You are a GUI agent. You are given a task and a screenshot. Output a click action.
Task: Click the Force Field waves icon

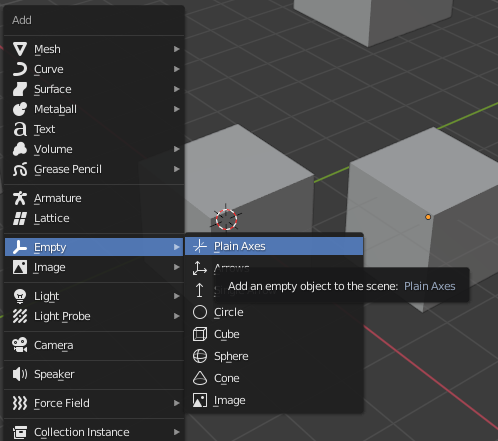pos(20,403)
